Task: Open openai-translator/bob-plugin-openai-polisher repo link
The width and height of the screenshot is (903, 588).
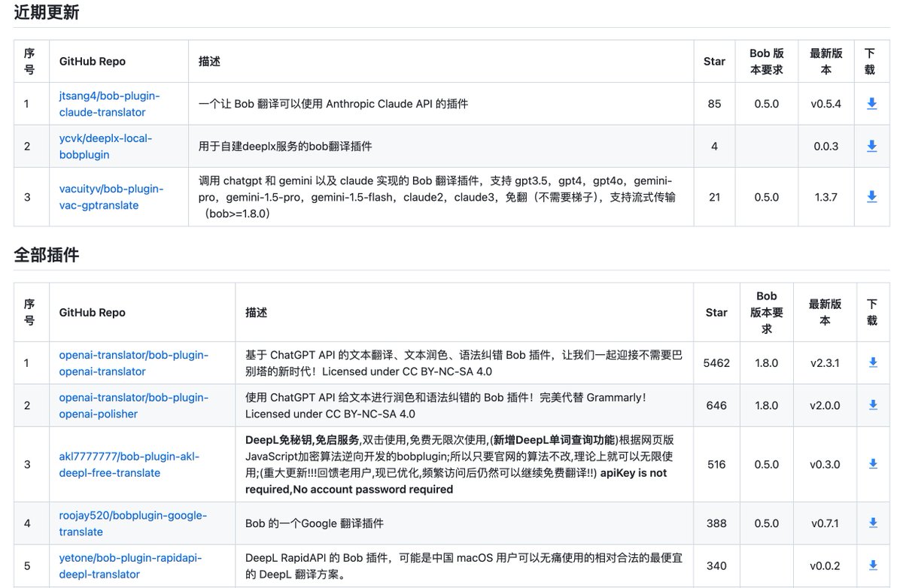Action: (134, 405)
